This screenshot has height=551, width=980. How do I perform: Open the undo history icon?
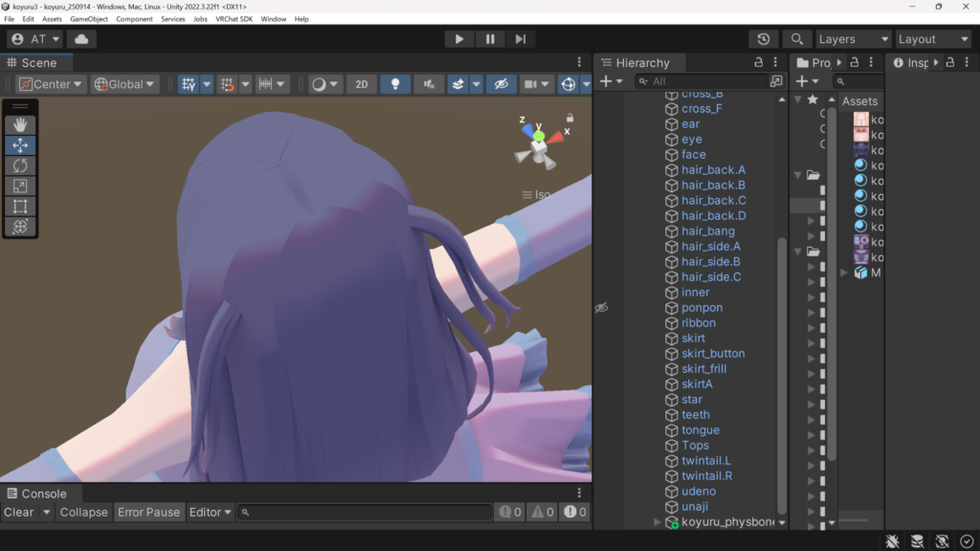(763, 39)
